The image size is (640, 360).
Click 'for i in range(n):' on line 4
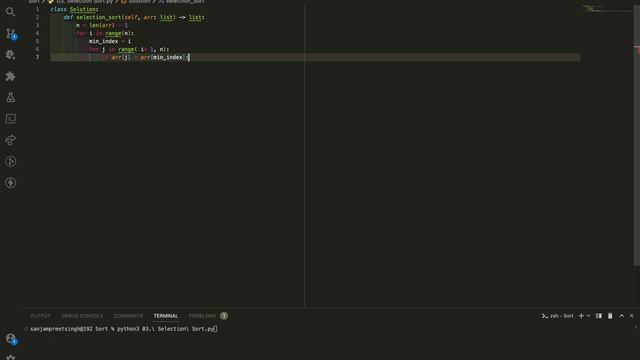(x=105, y=33)
